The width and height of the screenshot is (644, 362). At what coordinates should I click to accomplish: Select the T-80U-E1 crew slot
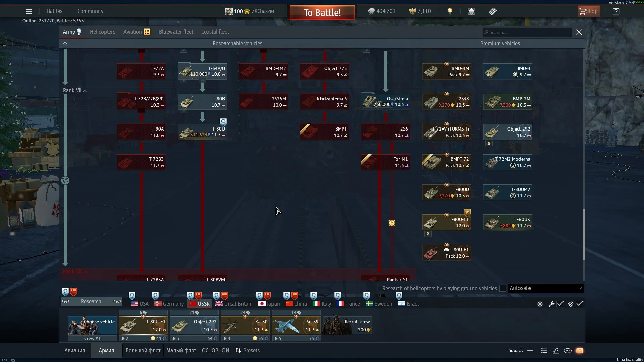point(143,325)
